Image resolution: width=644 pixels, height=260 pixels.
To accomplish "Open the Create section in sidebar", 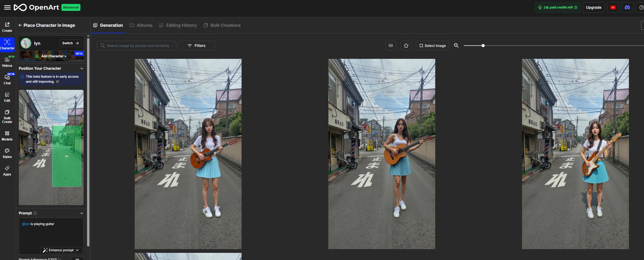I will pyautogui.click(x=7, y=27).
